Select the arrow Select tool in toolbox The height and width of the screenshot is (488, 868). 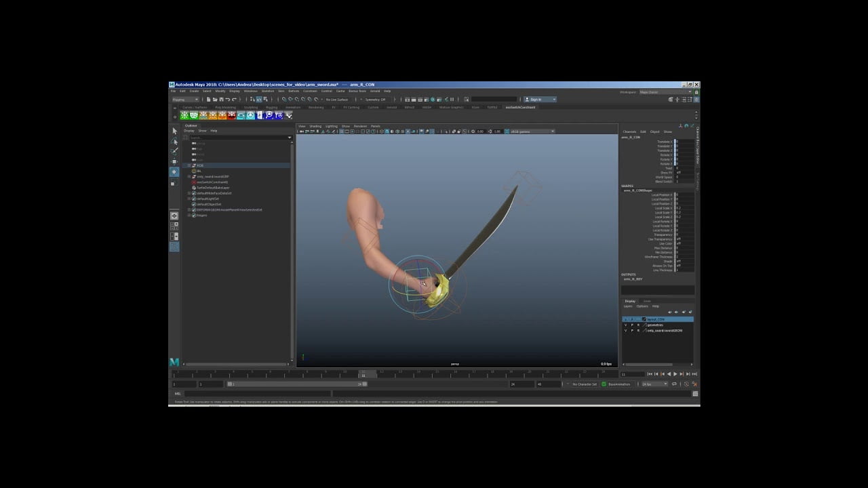(x=174, y=131)
